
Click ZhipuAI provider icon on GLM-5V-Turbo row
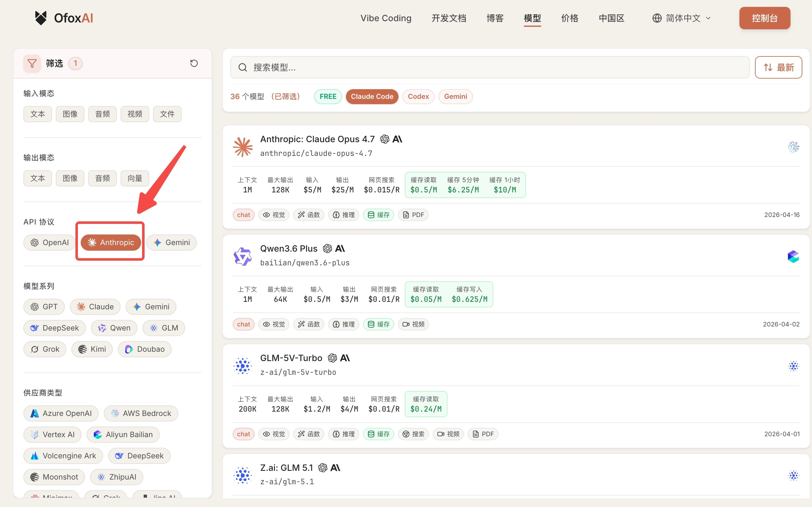click(794, 366)
